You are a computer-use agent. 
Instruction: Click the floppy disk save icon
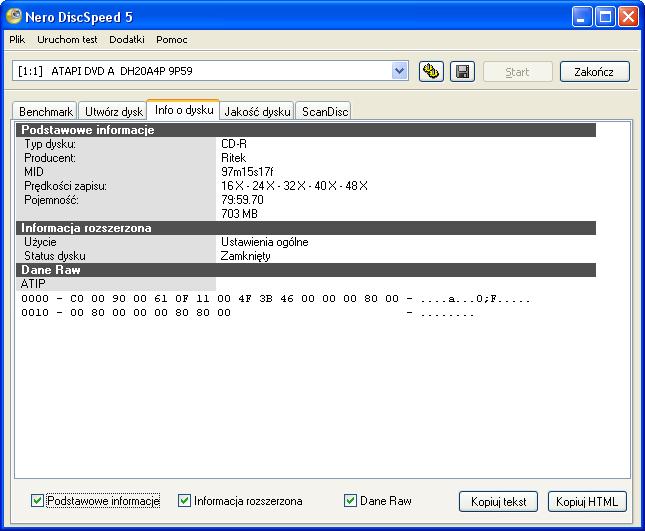point(462,72)
